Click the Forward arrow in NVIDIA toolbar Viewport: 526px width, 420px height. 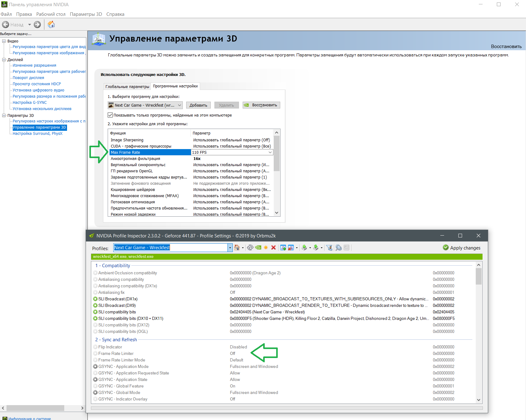click(x=37, y=24)
